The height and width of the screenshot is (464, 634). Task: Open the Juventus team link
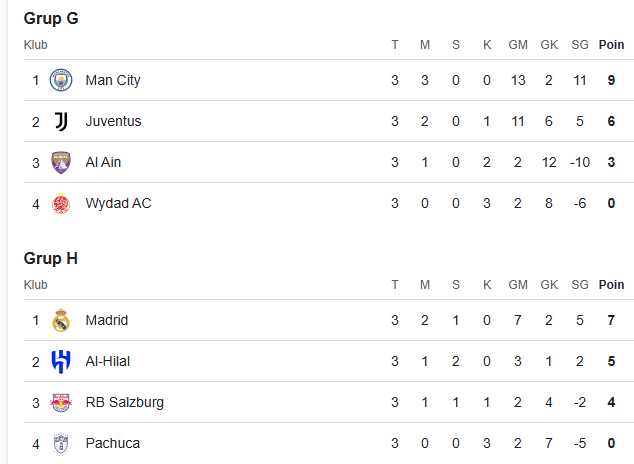[x=113, y=121]
